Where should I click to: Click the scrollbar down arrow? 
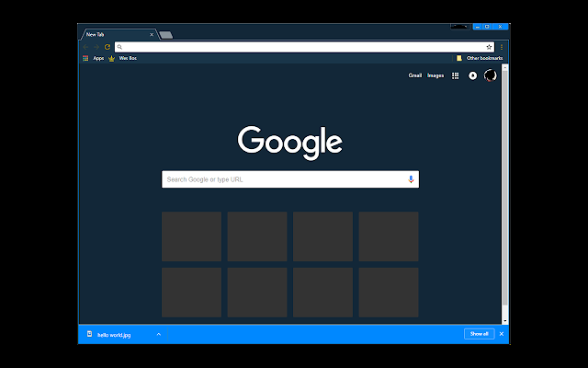505,321
